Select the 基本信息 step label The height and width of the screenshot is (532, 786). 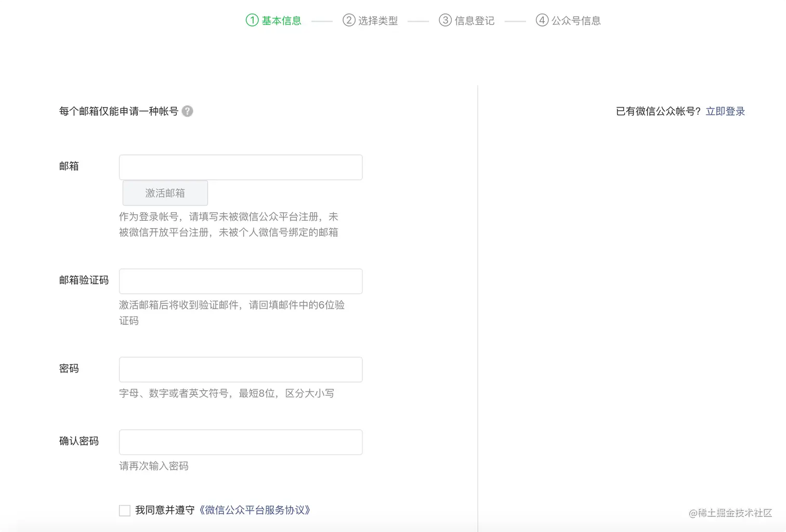(x=281, y=20)
